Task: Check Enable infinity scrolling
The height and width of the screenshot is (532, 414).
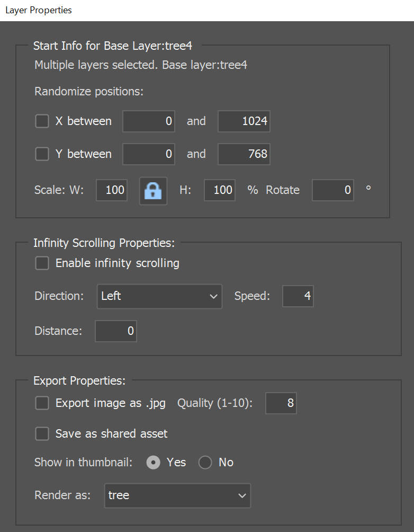Action: (42, 263)
